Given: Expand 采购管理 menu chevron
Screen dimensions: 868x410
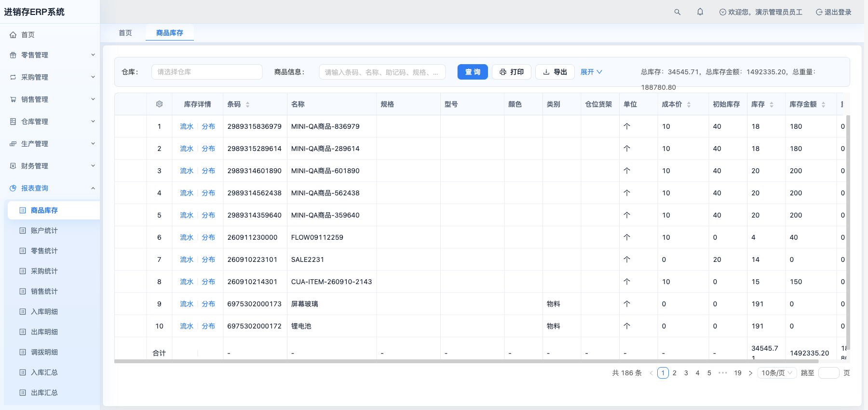Looking at the screenshot, I should point(93,77).
